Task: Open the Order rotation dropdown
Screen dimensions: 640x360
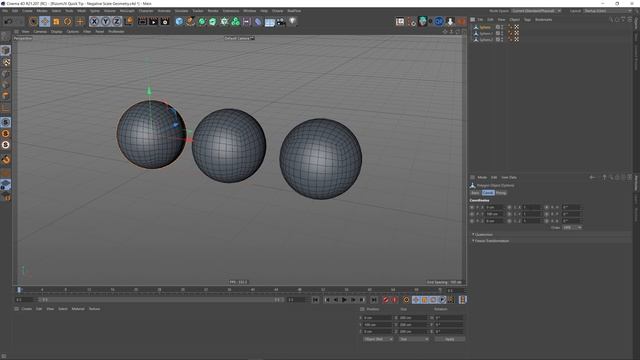Action: pyautogui.click(x=572, y=227)
